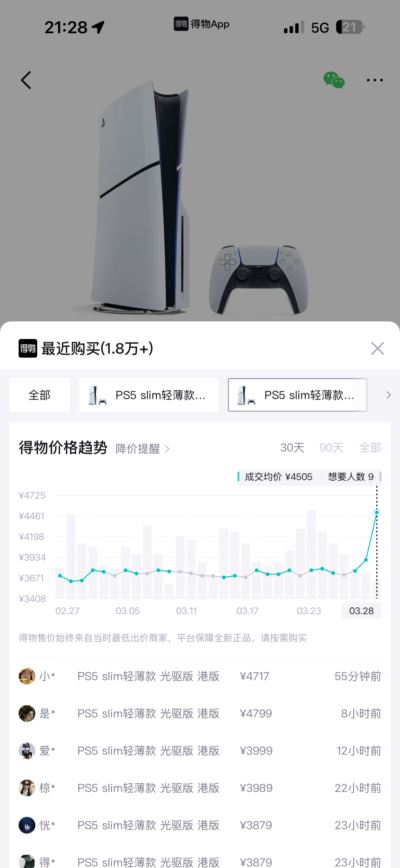
Task: Select the highlighted PS5 slim variant chip
Action: coord(298,395)
